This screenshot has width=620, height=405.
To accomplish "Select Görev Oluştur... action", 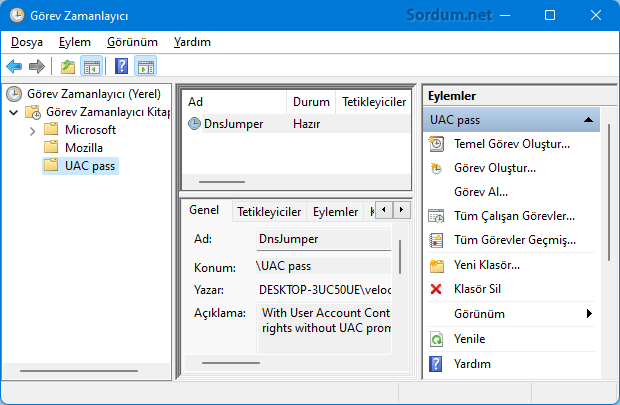I will coord(495,168).
